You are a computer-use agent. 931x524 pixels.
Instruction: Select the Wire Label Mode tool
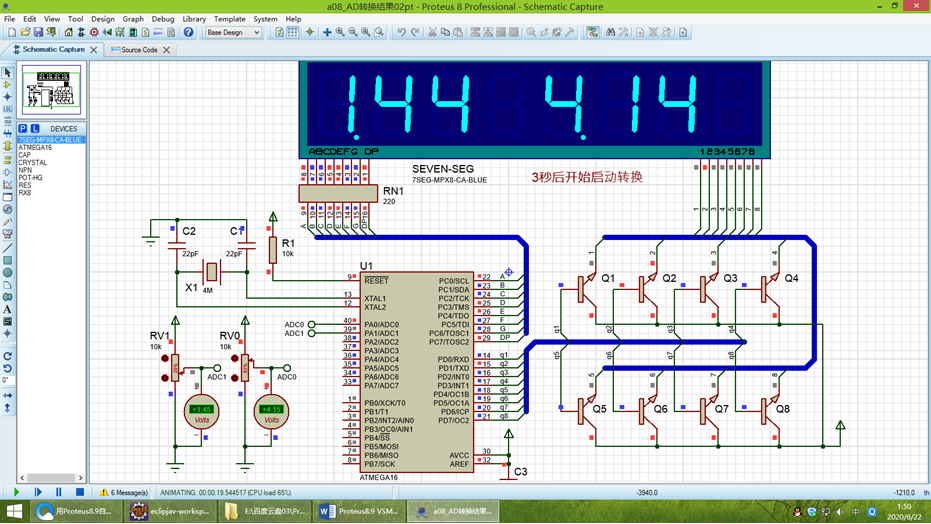7,109
